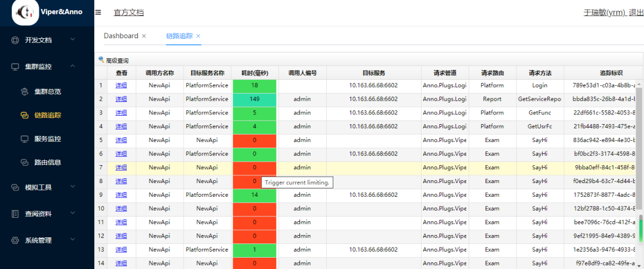Click the Login request method cell

540,85
